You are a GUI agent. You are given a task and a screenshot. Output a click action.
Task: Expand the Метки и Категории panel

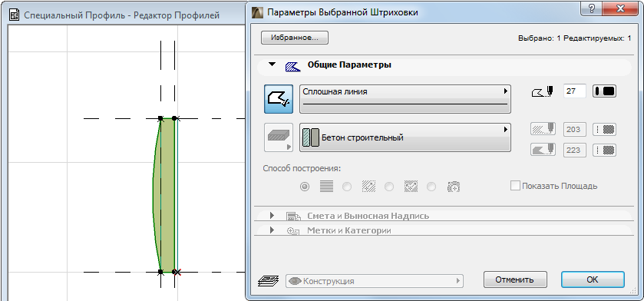(x=272, y=230)
